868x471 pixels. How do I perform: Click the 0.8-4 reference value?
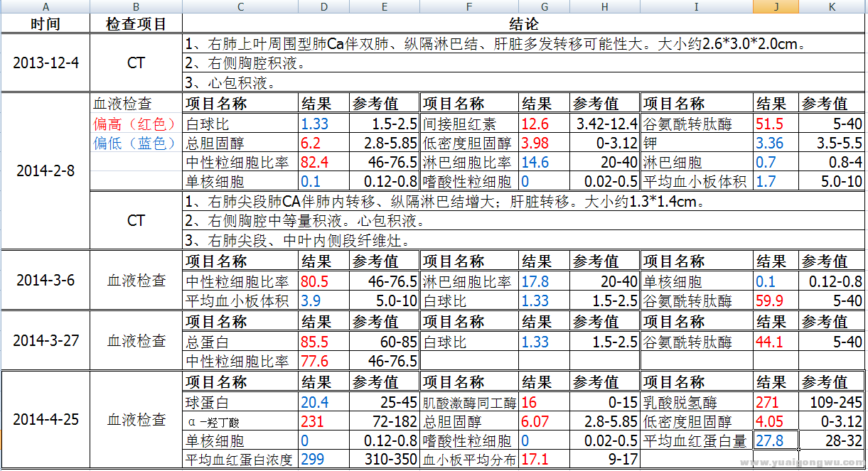pos(832,162)
